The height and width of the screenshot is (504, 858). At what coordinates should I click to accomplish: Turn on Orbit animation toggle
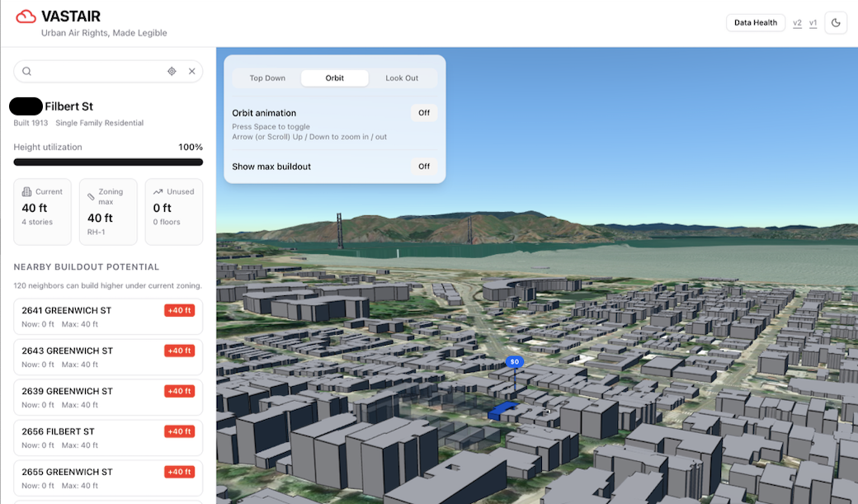point(424,113)
